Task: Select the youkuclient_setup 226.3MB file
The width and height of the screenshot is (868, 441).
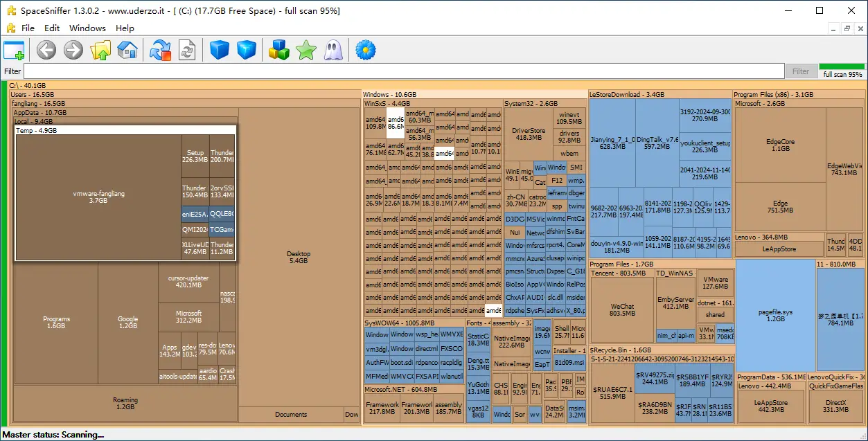Action: coord(705,147)
